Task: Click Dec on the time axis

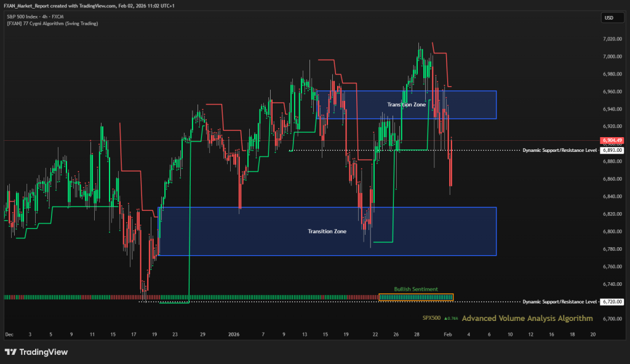Action: tap(9, 334)
